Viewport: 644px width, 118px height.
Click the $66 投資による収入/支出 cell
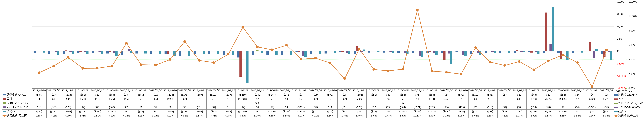click(257, 103)
